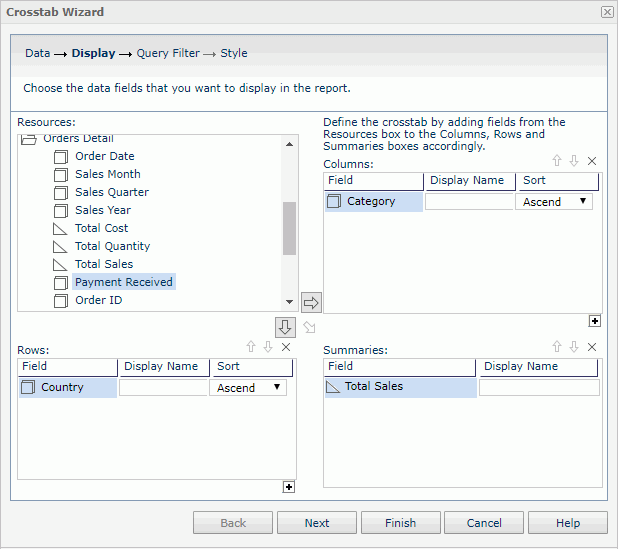Click the add-to-summaries diagonal arrow icon
This screenshot has width=618, height=549.
click(310, 328)
